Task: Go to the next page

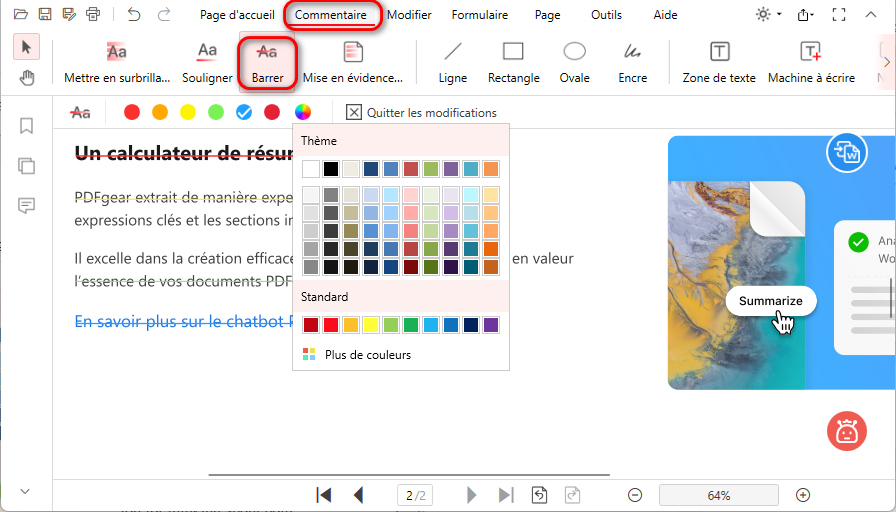Action: (x=471, y=495)
